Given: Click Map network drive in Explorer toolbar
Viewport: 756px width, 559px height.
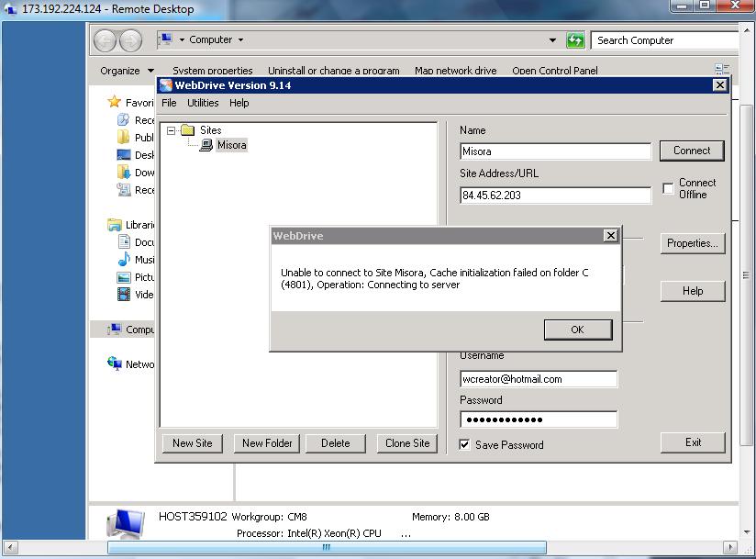Looking at the screenshot, I should (x=456, y=71).
